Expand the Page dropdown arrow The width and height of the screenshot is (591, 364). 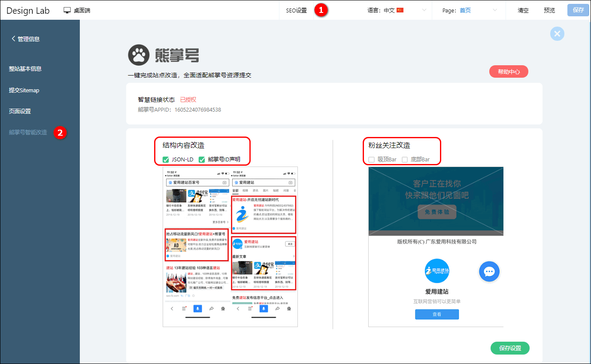click(495, 10)
